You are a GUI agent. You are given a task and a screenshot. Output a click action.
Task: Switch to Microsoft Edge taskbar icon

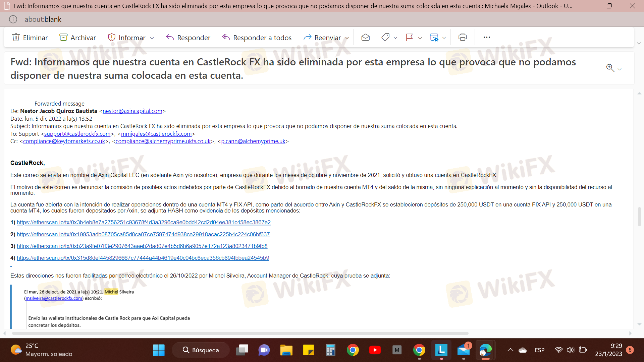click(485, 350)
